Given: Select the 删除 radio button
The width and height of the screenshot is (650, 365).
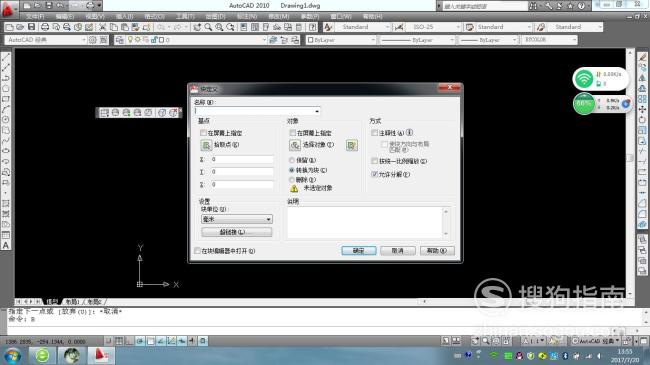Looking at the screenshot, I should pos(292,180).
